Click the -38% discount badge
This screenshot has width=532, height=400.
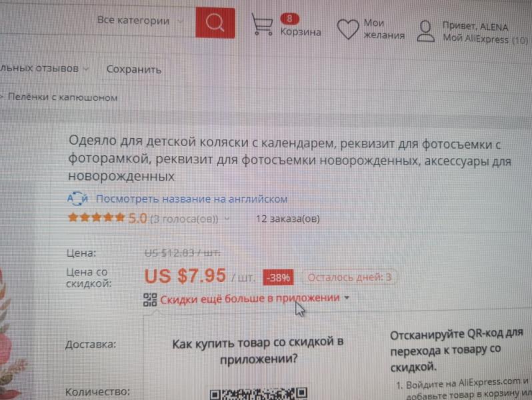coord(278,278)
